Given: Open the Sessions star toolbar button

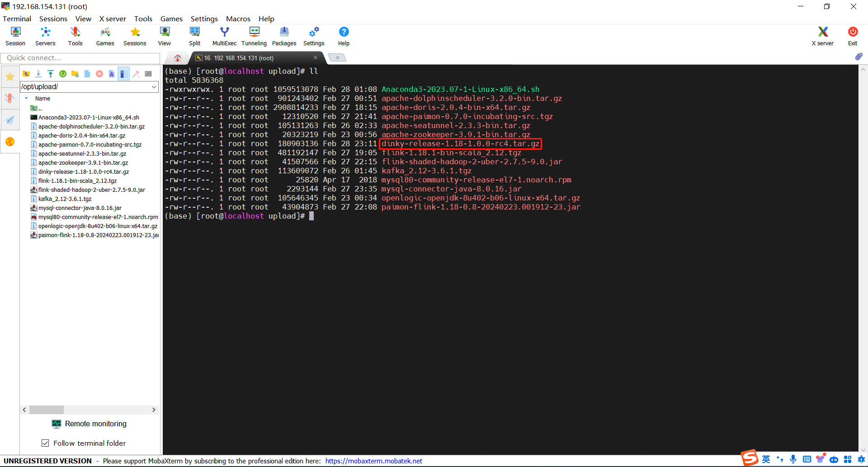Looking at the screenshot, I should (135, 36).
